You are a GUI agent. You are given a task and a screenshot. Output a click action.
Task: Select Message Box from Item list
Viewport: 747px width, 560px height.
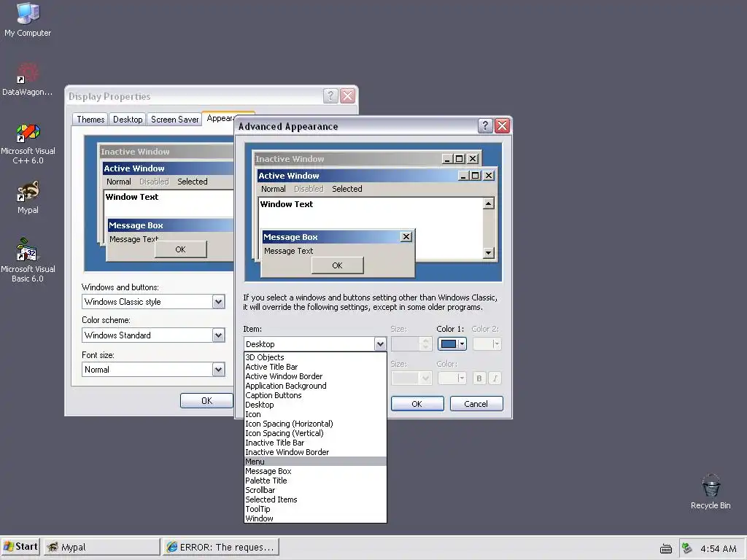pyautogui.click(x=315, y=471)
